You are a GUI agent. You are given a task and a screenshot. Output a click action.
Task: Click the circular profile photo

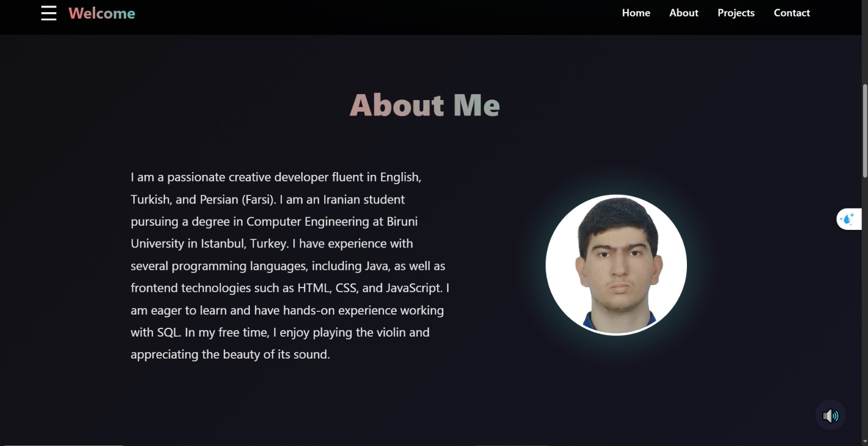(x=616, y=265)
